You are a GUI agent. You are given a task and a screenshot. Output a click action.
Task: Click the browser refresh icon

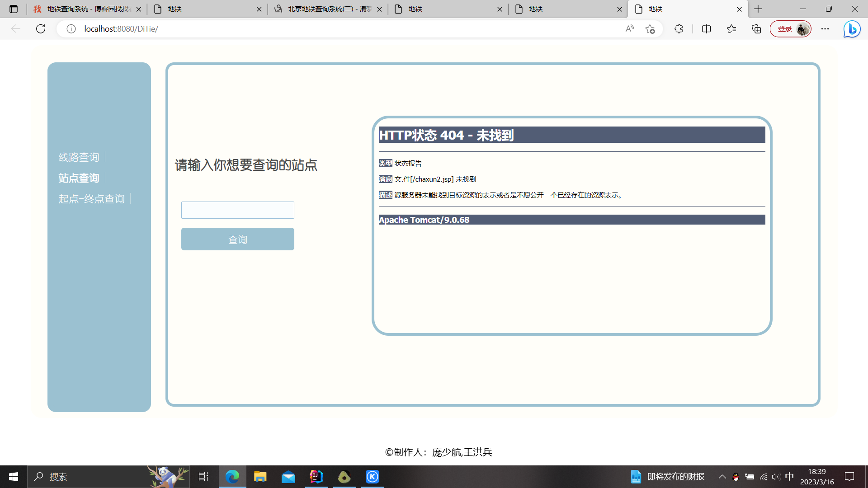(41, 29)
